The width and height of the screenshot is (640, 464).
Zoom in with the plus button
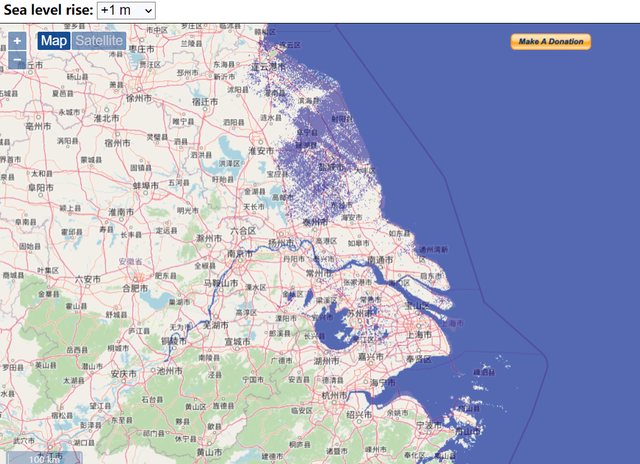coord(17,41)
